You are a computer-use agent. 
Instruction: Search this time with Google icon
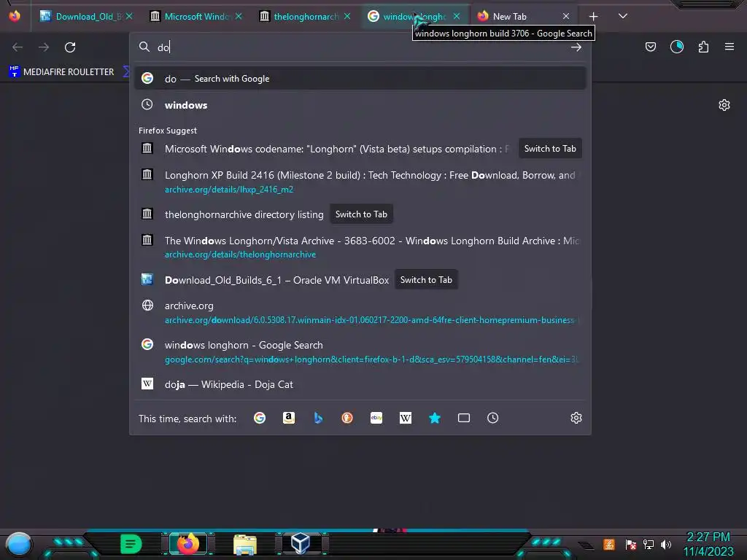(260, 418)
